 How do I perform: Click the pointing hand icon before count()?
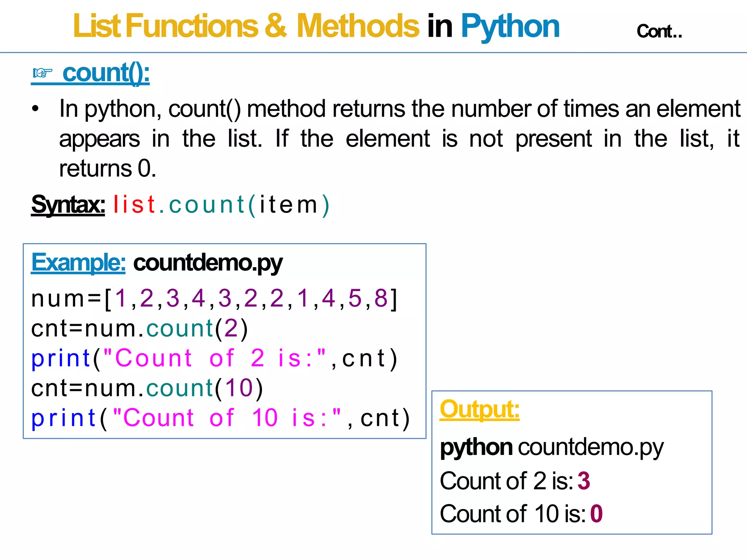43,73
